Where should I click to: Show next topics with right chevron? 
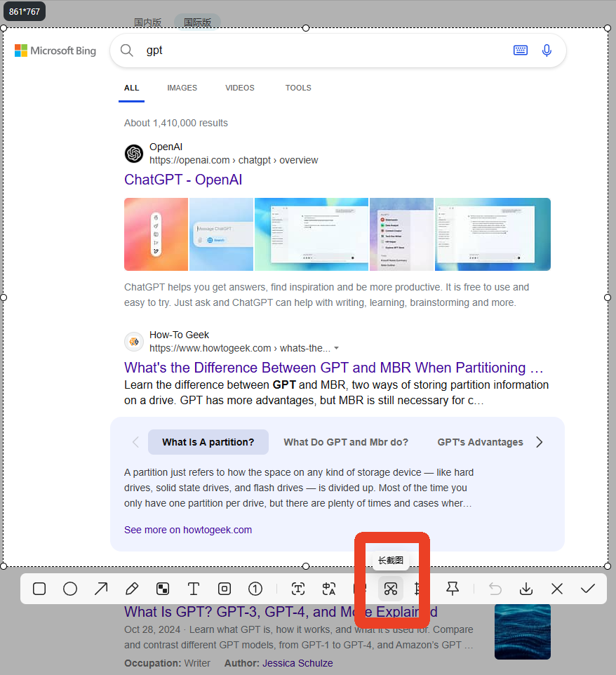pos(540,442)
